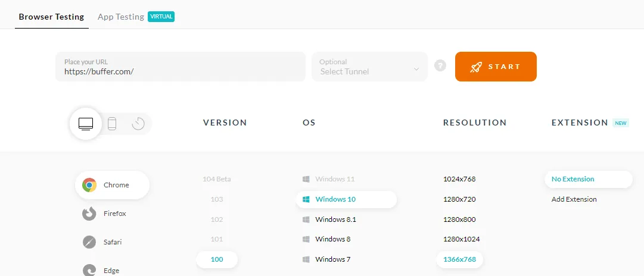
Task: Choose the Safari browser icon
Action: (x=89, y=242)
